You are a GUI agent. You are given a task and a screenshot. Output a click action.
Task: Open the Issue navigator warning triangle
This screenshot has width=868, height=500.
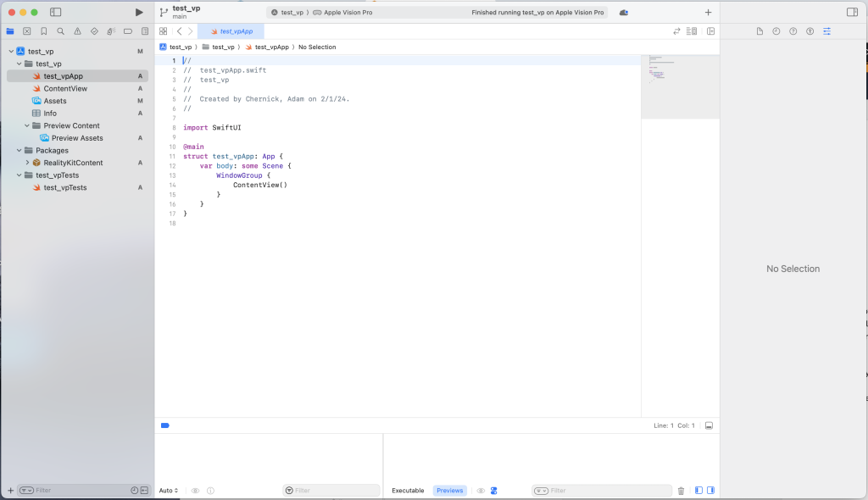pos(77,31)
